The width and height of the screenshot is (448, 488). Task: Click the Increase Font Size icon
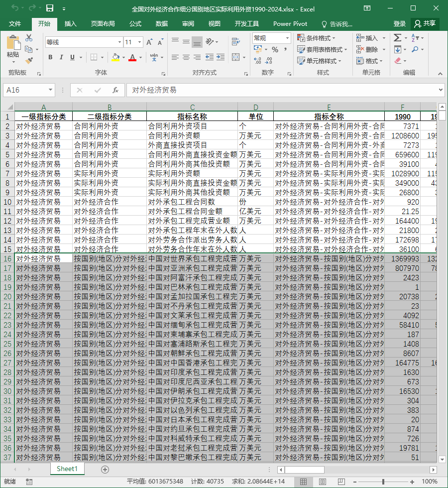click(149, 42)
